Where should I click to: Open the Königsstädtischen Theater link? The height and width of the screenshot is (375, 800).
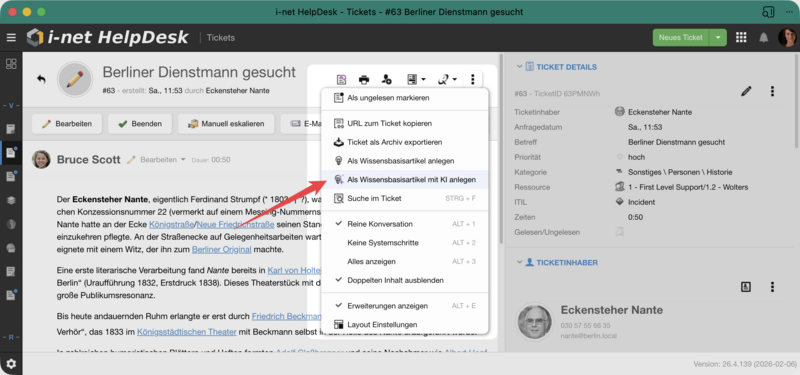(187, 332)
